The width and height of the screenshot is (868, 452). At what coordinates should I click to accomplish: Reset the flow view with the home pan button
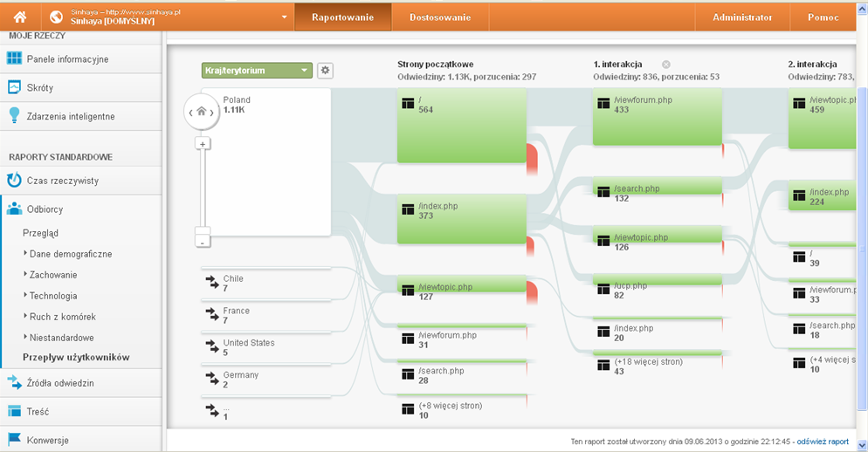pyautogui.click(x=202, y=111)
